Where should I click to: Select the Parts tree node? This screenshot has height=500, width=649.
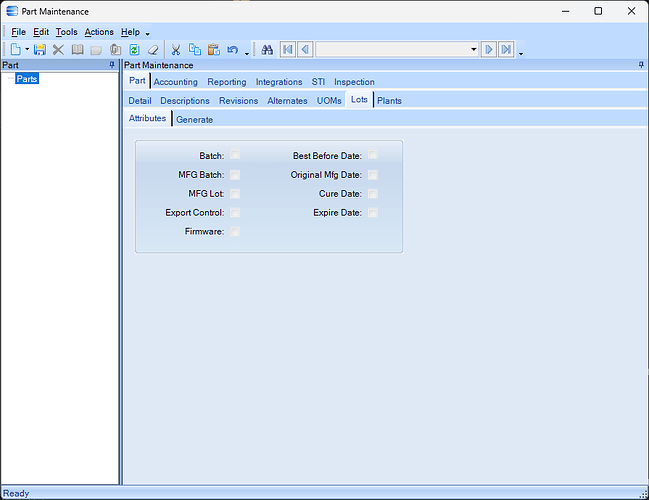[x=27, y=79]
